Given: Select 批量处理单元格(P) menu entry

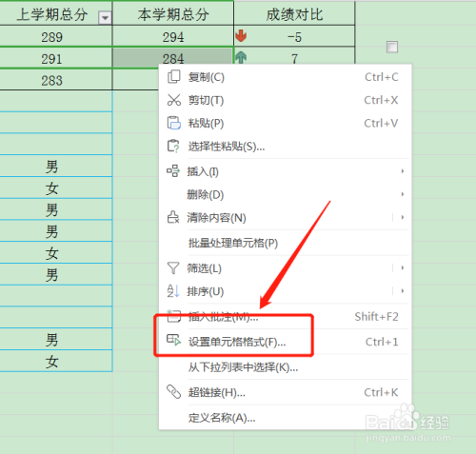Looking at the screenshot, I should (285, 243).
